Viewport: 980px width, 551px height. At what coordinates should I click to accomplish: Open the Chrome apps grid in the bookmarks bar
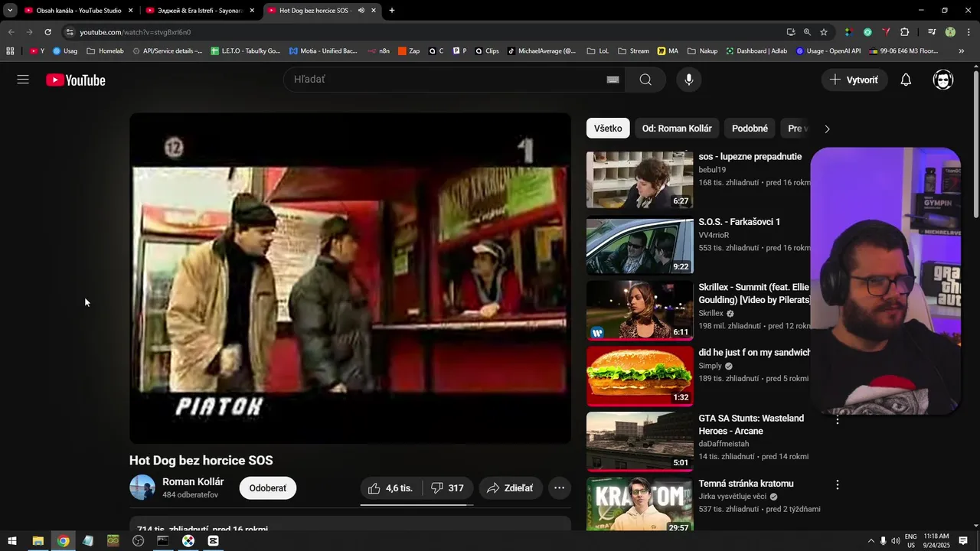click(10, 51)
